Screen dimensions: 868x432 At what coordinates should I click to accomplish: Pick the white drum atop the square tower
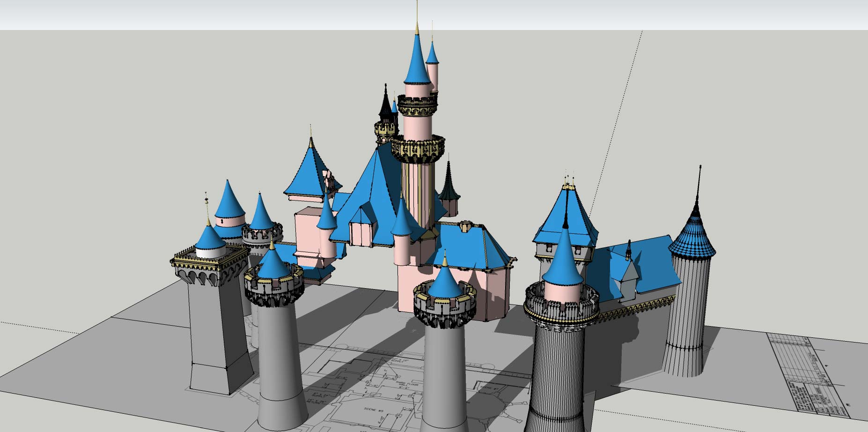(210, 252)
